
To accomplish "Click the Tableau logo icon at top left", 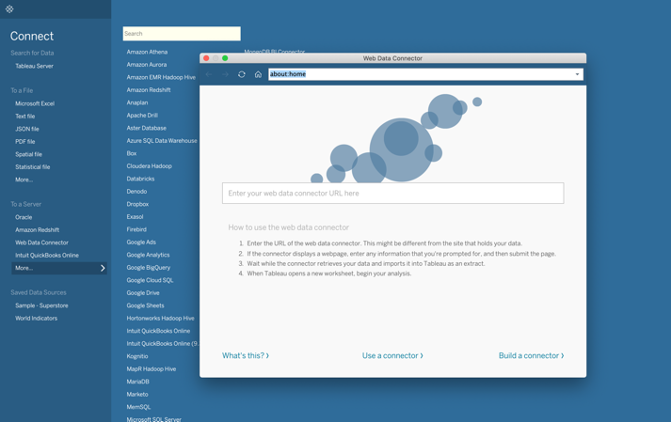I will click(9, 9).
